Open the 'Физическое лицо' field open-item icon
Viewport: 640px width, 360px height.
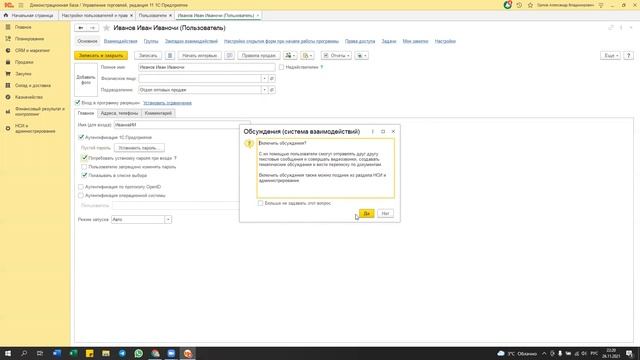[x=272, y=78]
